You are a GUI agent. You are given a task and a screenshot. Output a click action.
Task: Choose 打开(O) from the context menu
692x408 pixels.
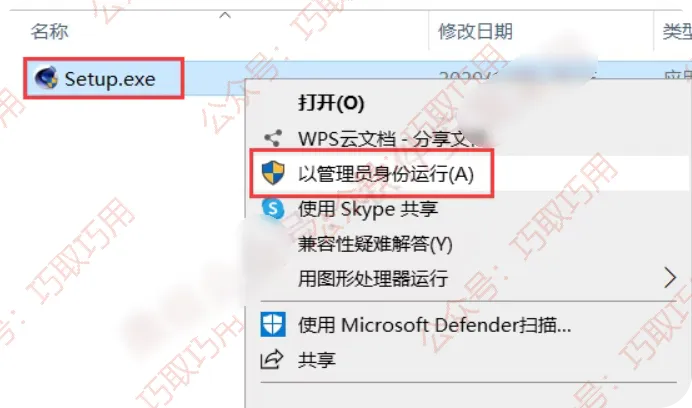coord(331,103)
